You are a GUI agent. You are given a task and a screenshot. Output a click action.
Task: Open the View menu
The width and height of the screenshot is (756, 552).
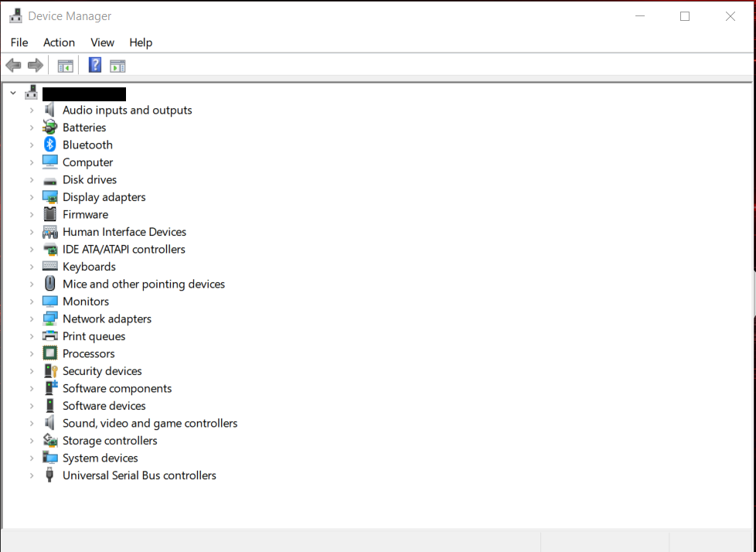click(102, 43)
